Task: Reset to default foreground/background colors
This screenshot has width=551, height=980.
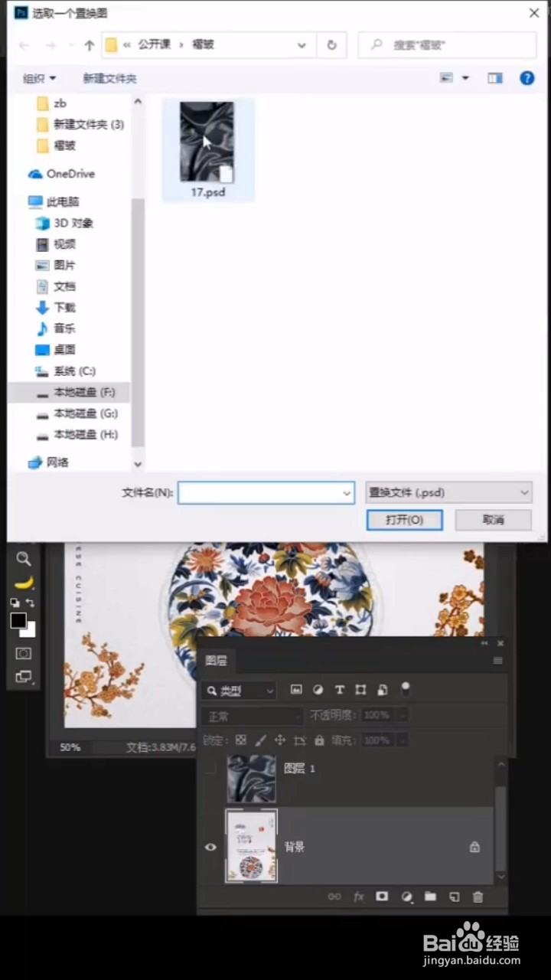Action: [15, 603]
